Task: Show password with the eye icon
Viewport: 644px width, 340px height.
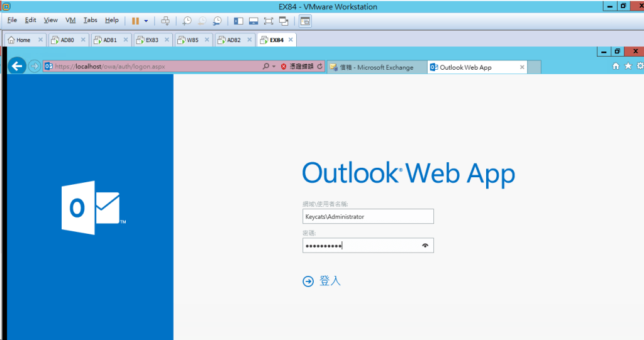Action: click(x=425, y=246)
